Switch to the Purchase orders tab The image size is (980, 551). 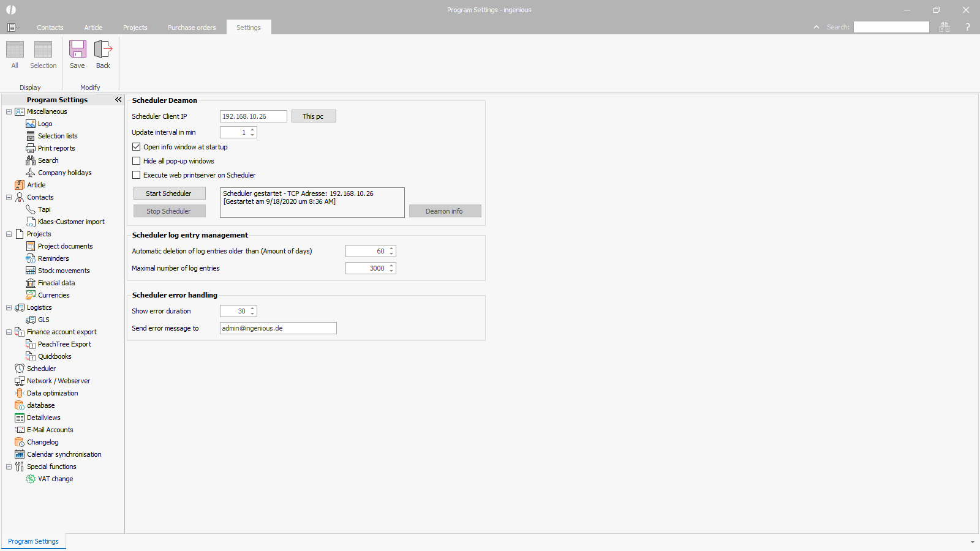(x=192, y=28)
